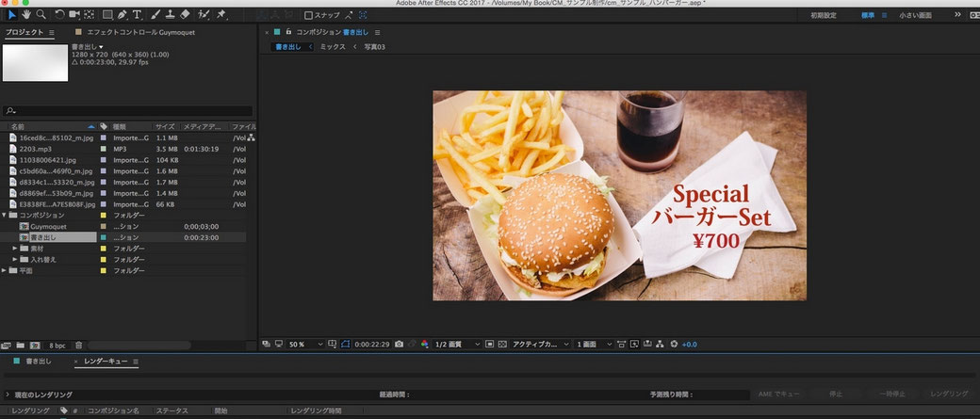Expand the 素材 folder
Image resolution: width=980 pixels, height=419 pixels.
tap(16, 249)
